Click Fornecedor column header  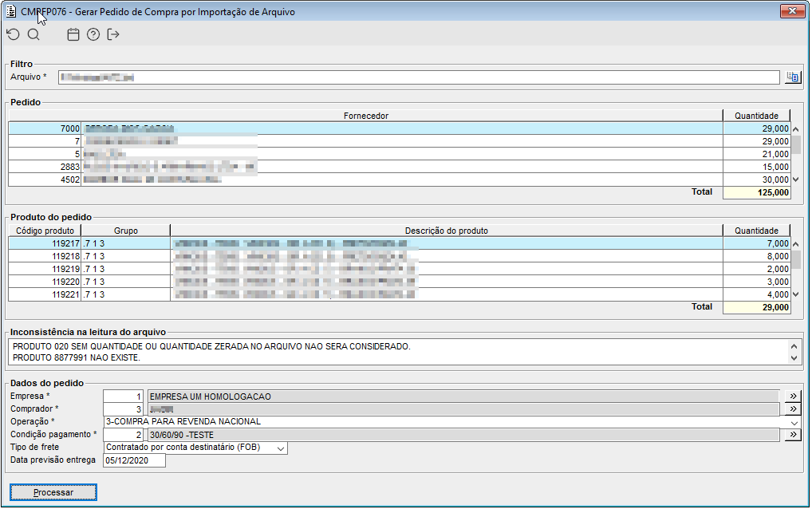tap(365, 116)
